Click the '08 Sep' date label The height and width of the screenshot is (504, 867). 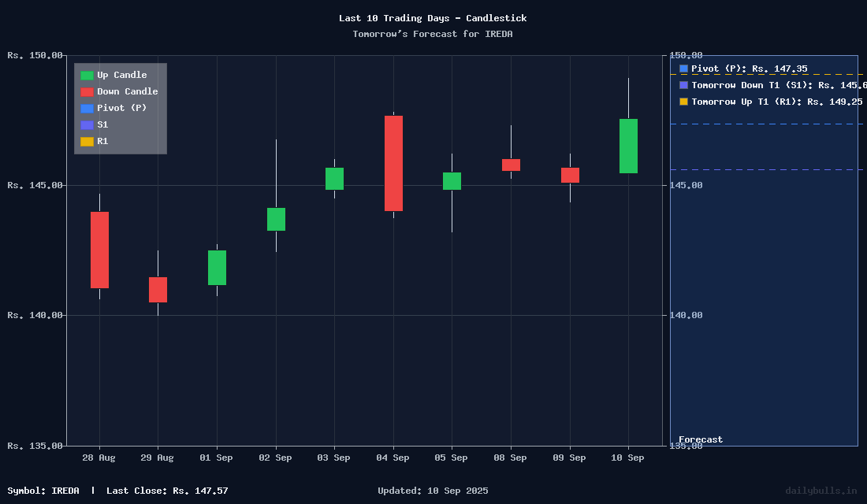[511, 458]
